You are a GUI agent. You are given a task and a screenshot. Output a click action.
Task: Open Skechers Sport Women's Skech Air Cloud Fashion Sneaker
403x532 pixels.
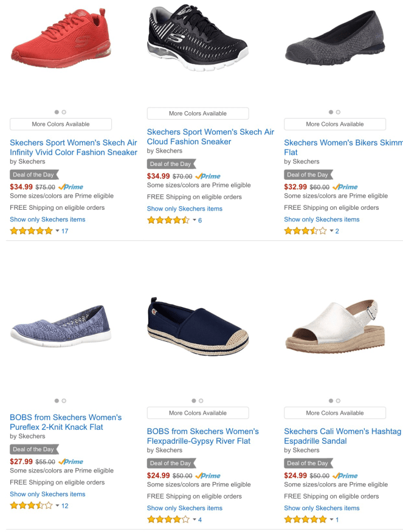210,137
